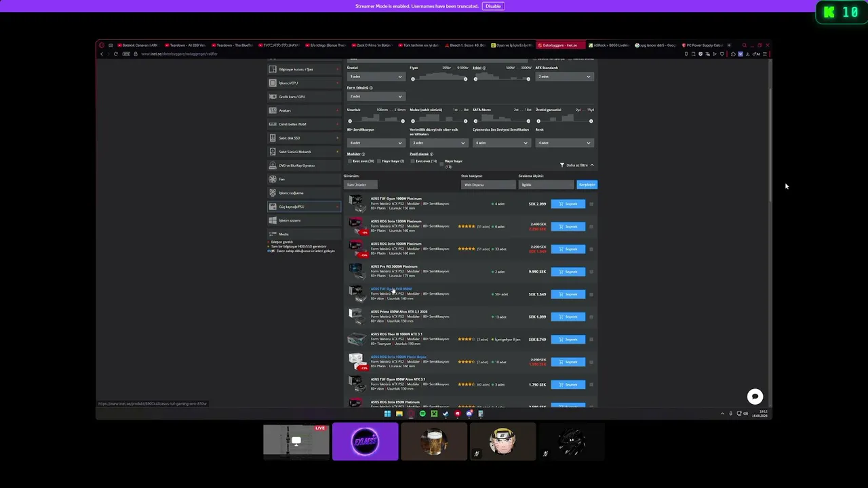Open the Meclis assembly category

coord(304,234)
